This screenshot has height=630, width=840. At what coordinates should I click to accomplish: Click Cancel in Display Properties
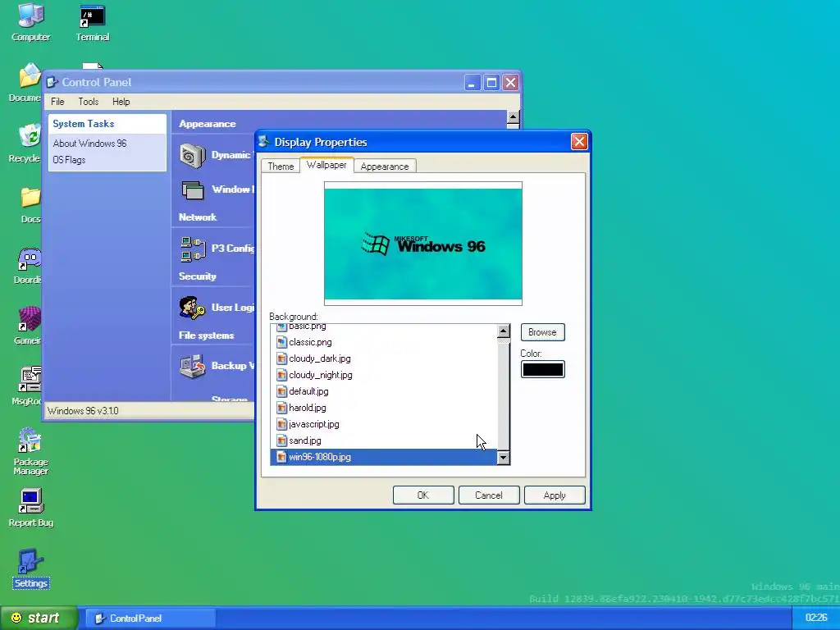pyautogui.click(x=489, y=495)
